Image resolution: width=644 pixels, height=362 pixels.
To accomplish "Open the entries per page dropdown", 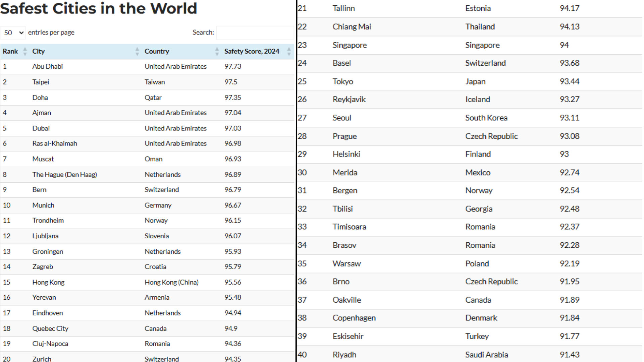I will 13,33.
